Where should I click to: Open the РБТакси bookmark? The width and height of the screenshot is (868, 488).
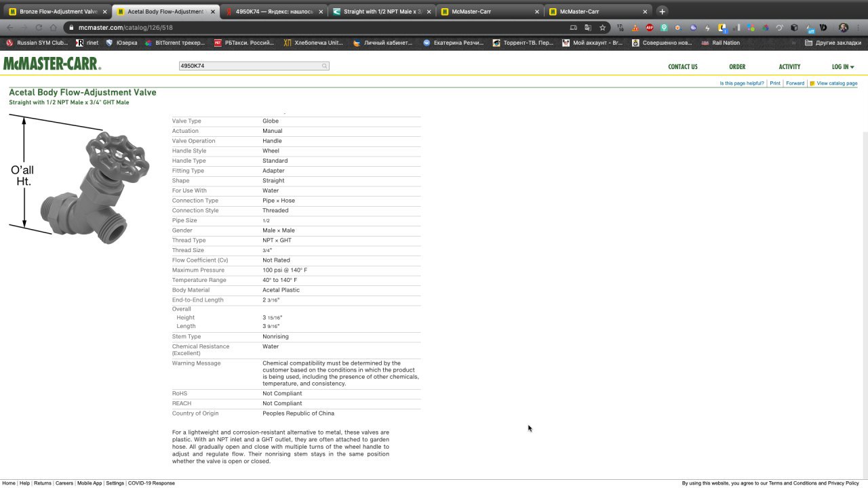tap(244, 43)
